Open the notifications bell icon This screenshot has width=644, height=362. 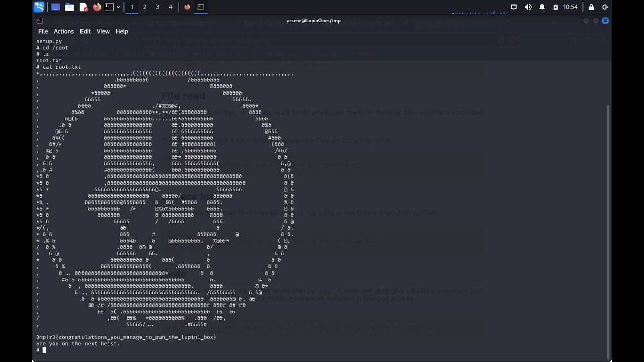click(542, 7)
